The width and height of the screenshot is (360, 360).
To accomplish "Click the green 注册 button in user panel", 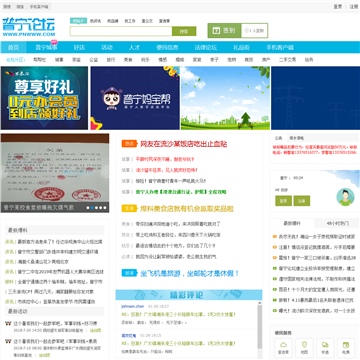I will [302, 201].
